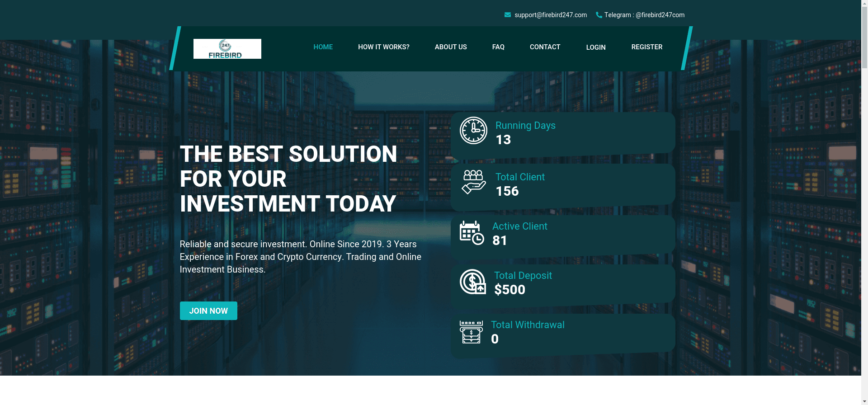This screenshot has height=405, width=868.
Task: Open the HOW IT WORKS? page
Action: (x=383, y=47)
